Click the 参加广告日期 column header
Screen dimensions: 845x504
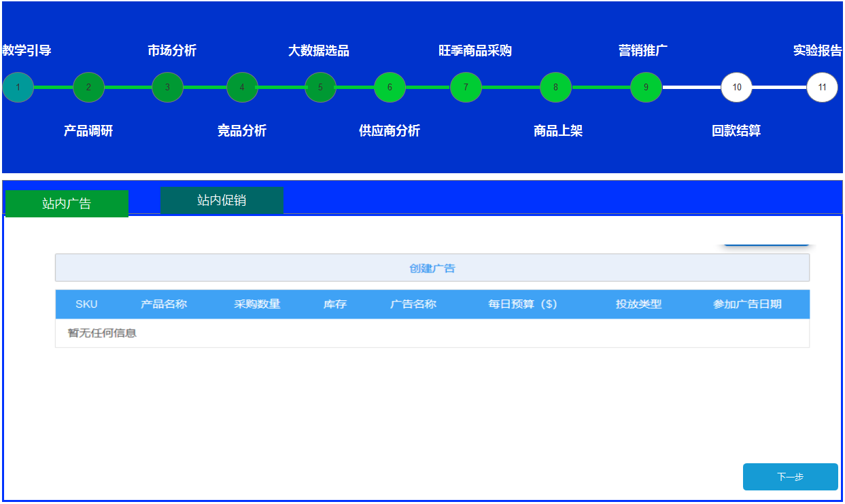click(x=747, y=304)
